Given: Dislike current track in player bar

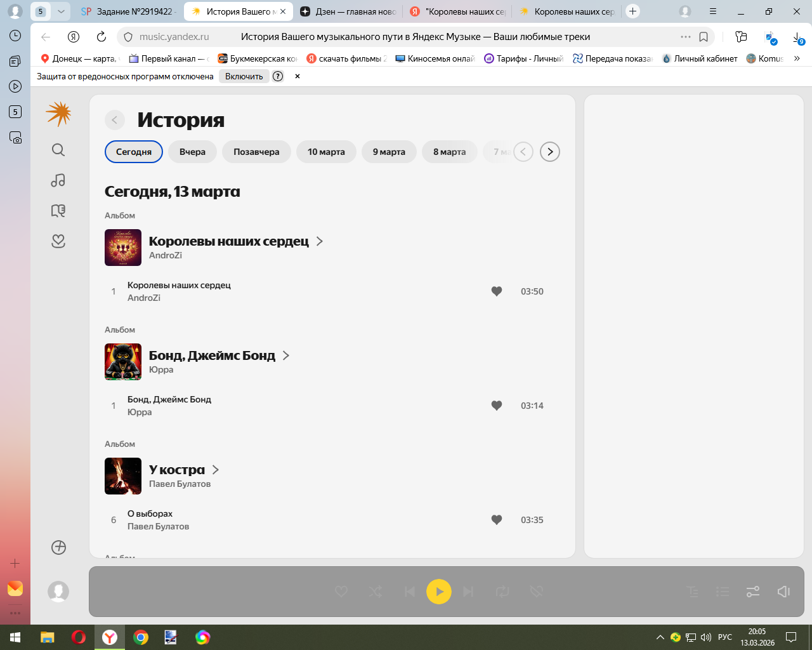Looking at the screenshot, I should 537,592.
